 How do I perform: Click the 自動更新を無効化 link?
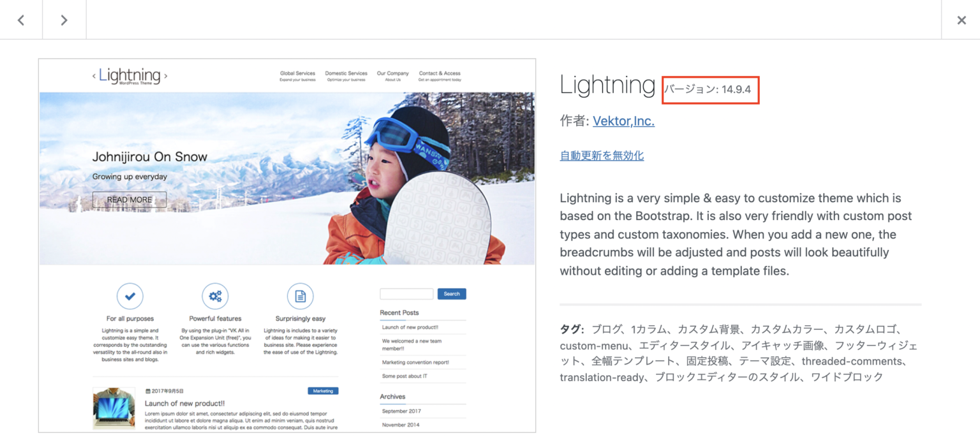601,155
